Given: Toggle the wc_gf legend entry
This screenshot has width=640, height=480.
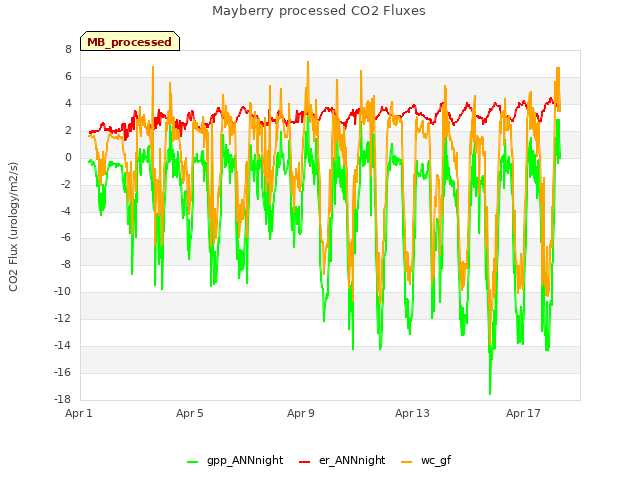Looking at the screenshot, I should 426,461.
